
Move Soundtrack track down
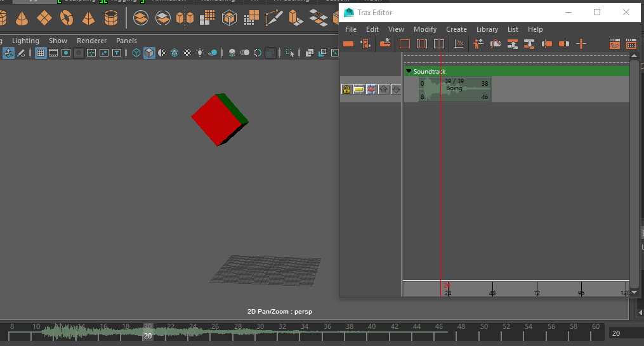[396, 89]
